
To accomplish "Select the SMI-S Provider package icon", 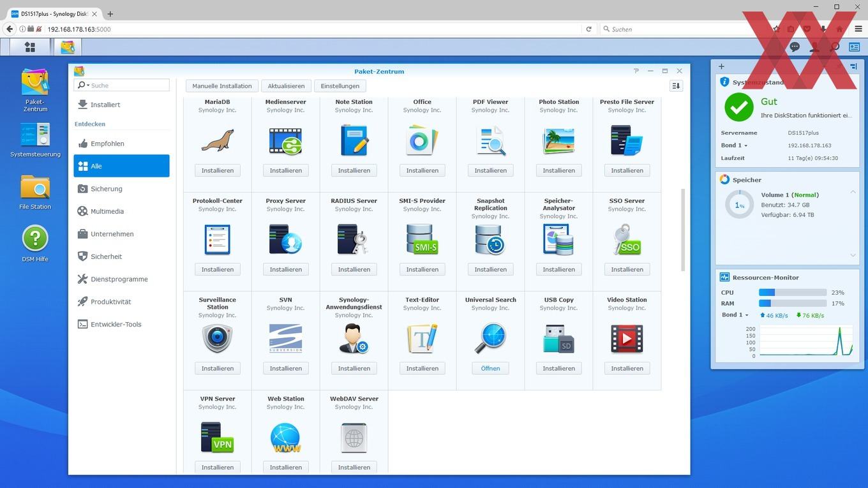I will point(422,239).
